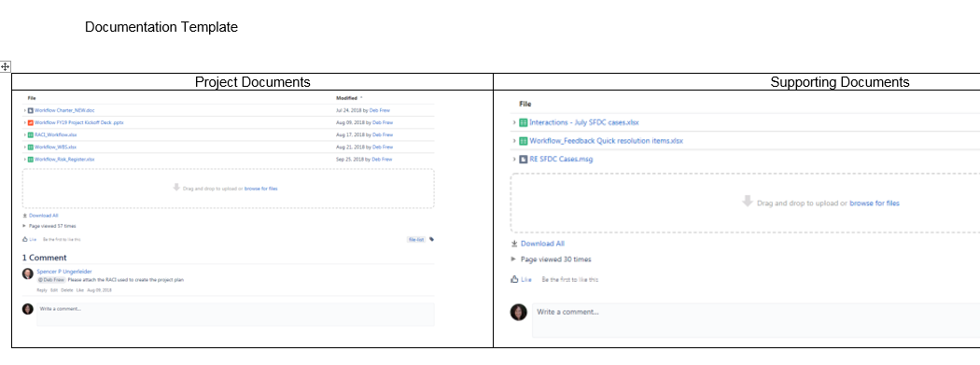Click the upload arrow icon in Supporting Documents drop zone
Image resolution: width=980 pixels, height=365 pixels.
[x=747, y=202]
